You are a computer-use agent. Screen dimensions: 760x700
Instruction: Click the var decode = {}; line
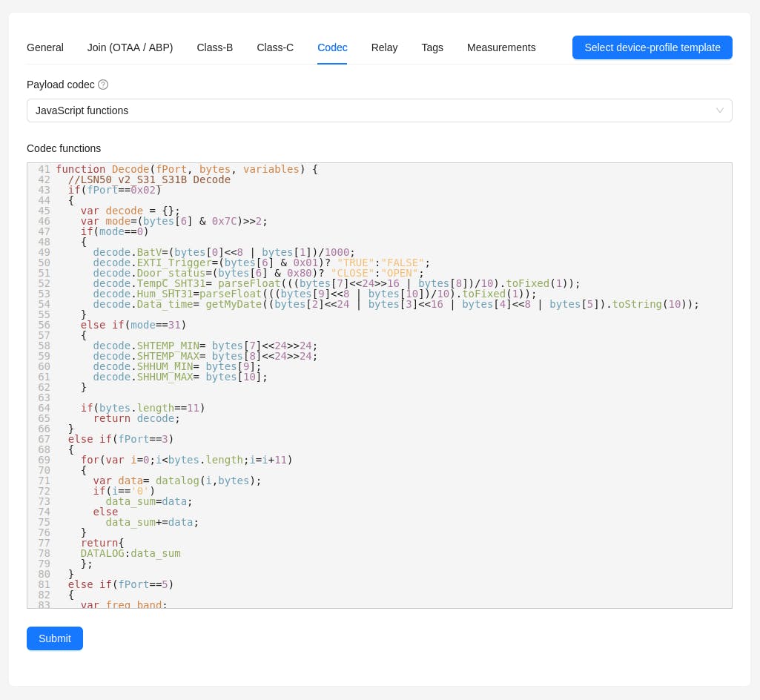tap(130, 211)
